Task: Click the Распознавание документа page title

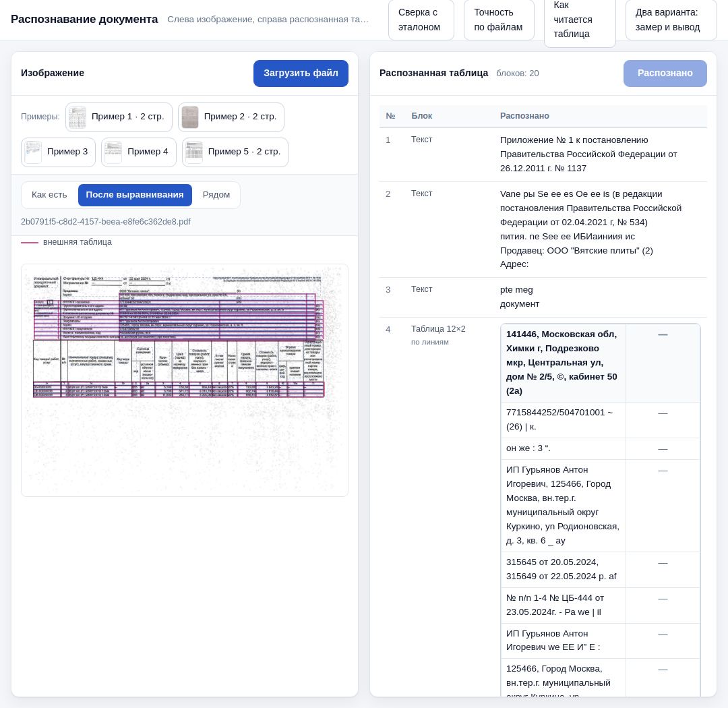Action: [x=84, y=20]
